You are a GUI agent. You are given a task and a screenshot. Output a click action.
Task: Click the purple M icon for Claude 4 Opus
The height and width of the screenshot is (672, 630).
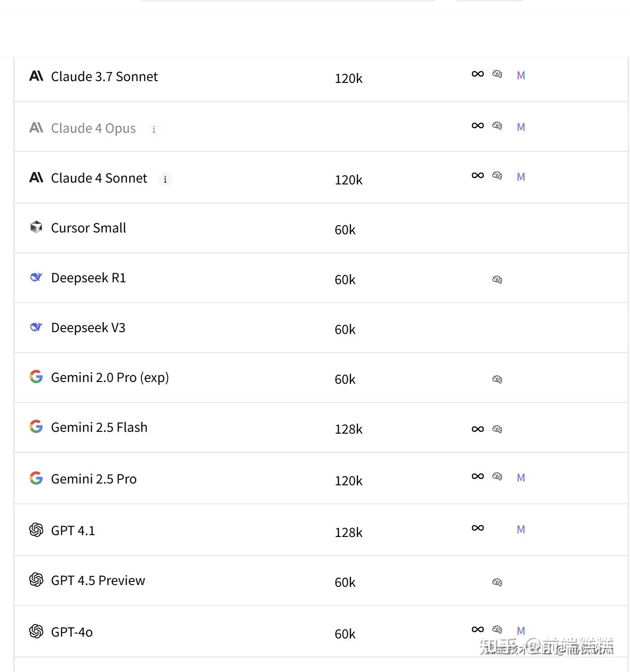click(521, 127)
